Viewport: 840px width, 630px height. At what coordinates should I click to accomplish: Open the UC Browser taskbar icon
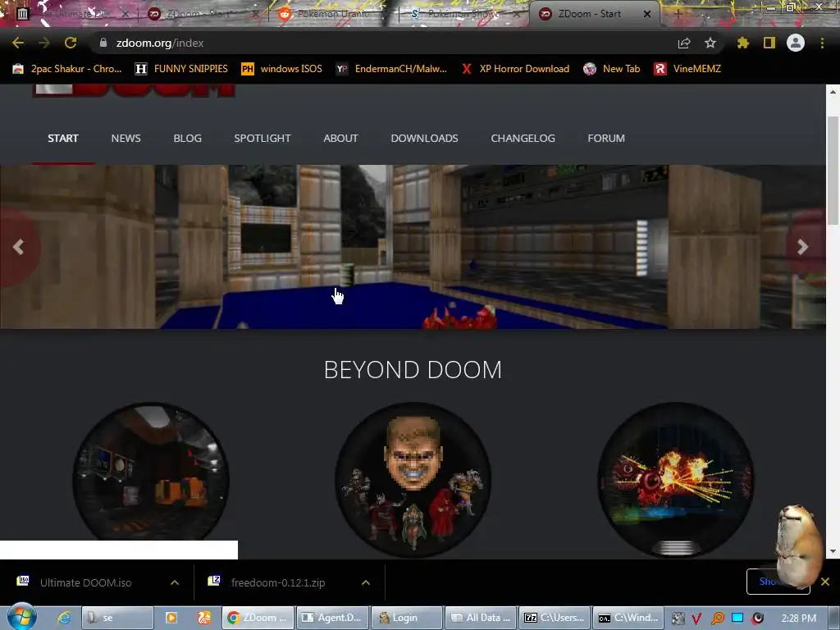pyautogui.click(x=204, y=618)
